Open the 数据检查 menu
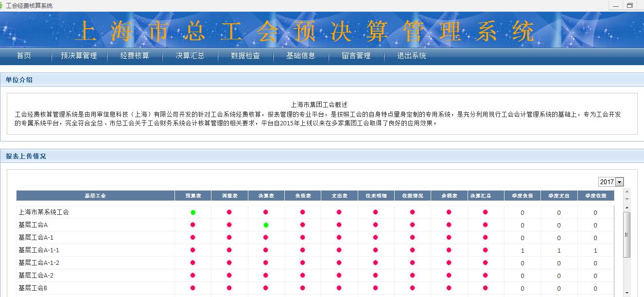 [245, 56]
